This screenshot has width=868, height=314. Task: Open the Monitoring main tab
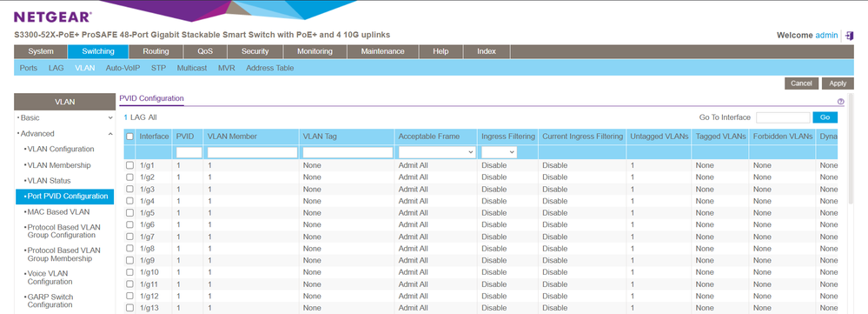(315, 51)
